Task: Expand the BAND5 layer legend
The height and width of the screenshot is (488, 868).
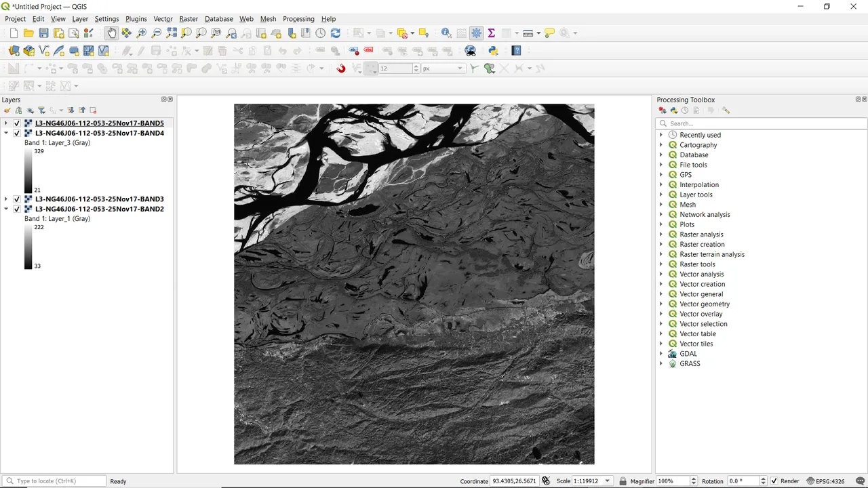Action: point(6,123)
